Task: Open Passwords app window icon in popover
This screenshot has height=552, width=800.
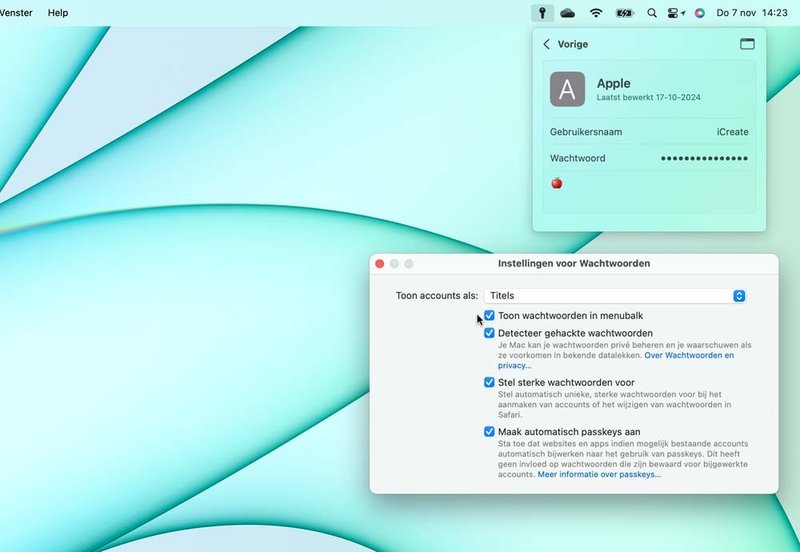Action: click(x=747, y=44)
